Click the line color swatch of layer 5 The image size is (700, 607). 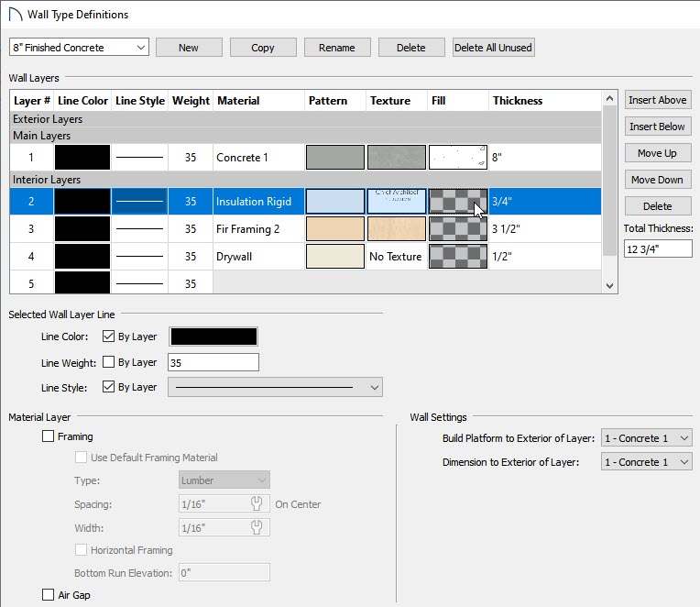point(82,282)
